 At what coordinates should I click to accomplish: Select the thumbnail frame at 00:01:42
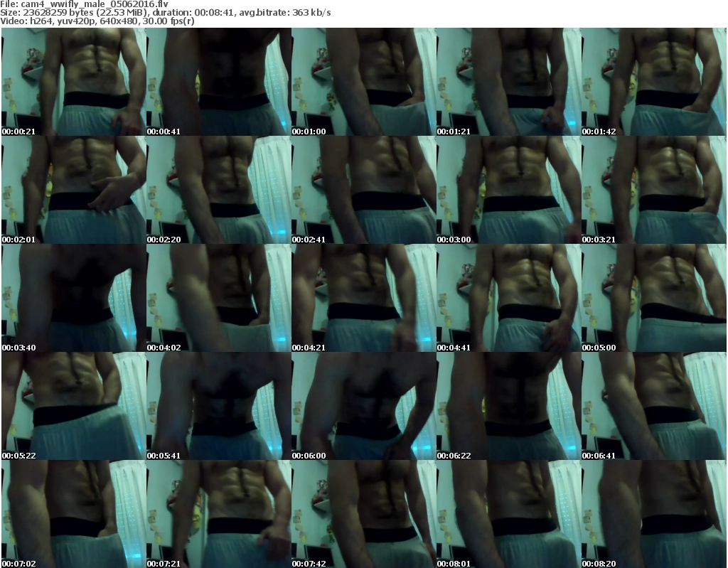(654, 82)
